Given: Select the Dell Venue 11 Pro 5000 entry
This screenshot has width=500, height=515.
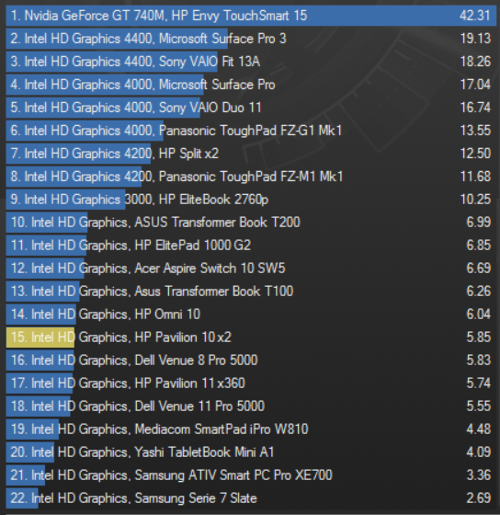Looking at the screenshot, I should (251, 406).
